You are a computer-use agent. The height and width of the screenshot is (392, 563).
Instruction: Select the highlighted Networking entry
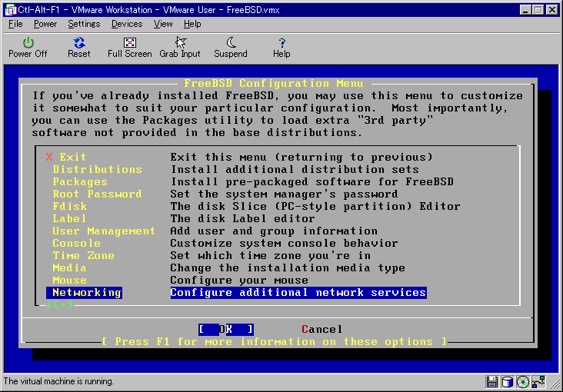click(x=84, y=293)
